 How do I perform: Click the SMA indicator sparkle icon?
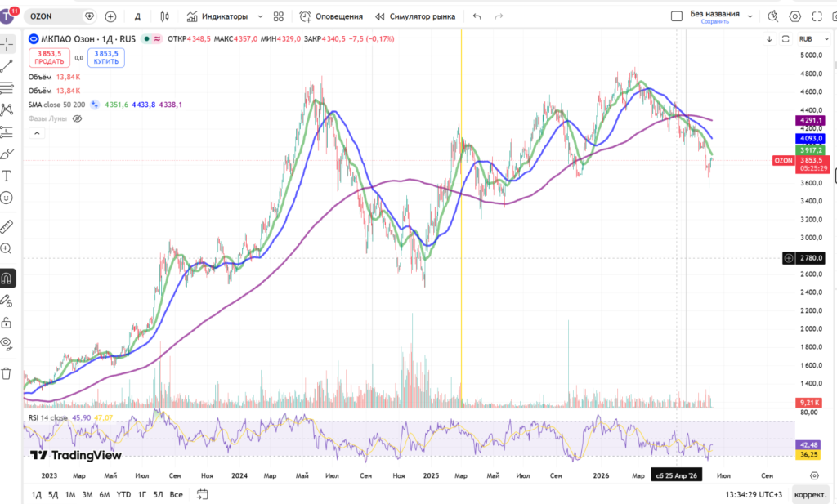[x=95, y=105]
